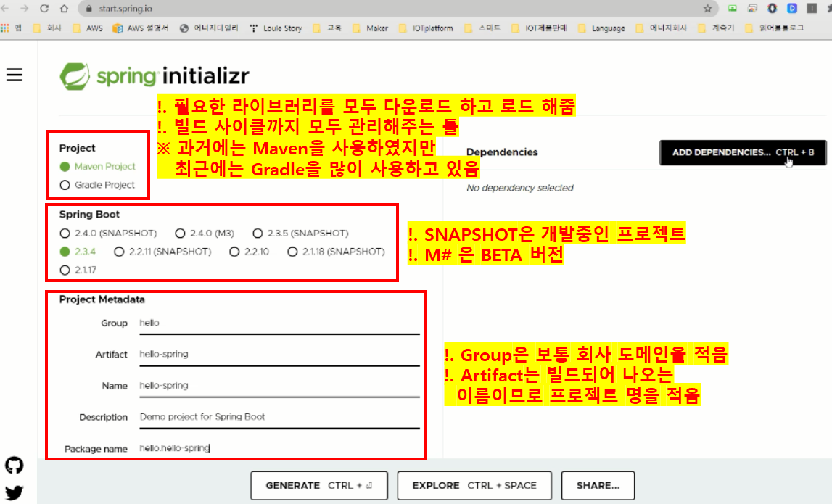
Task: Click the dark round extension icon
Action: (772, 9)
